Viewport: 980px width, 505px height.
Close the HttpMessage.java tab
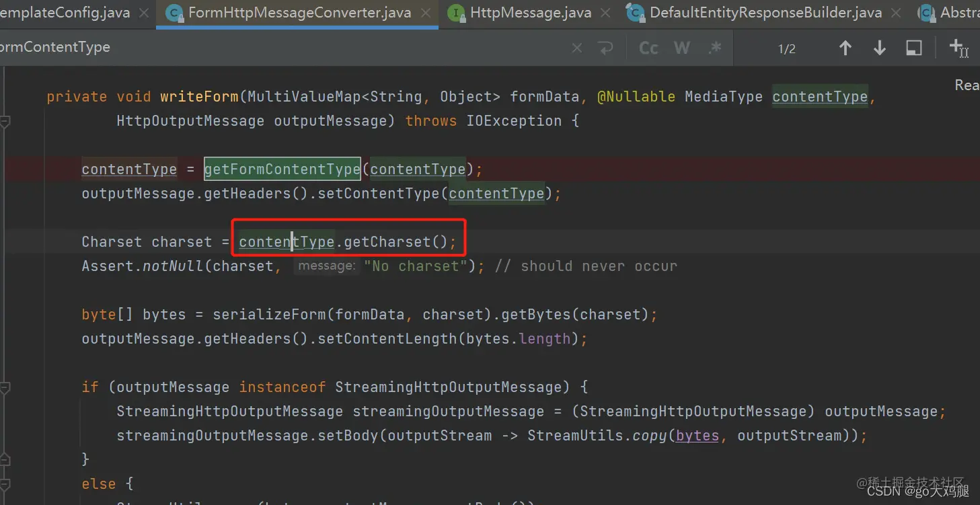point(606,12)
